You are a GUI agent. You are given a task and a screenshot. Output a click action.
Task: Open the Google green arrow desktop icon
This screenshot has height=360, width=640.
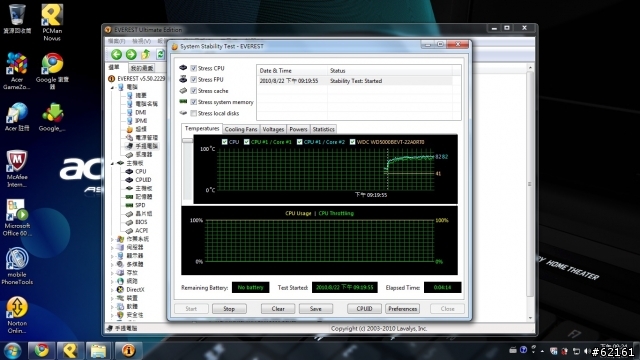click(x=52, y=117)
